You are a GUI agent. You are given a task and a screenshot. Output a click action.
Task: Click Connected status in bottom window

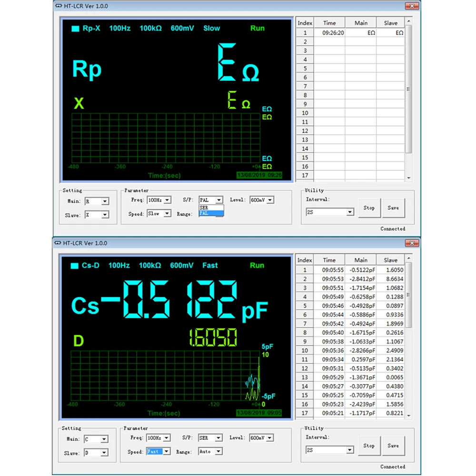393,466
